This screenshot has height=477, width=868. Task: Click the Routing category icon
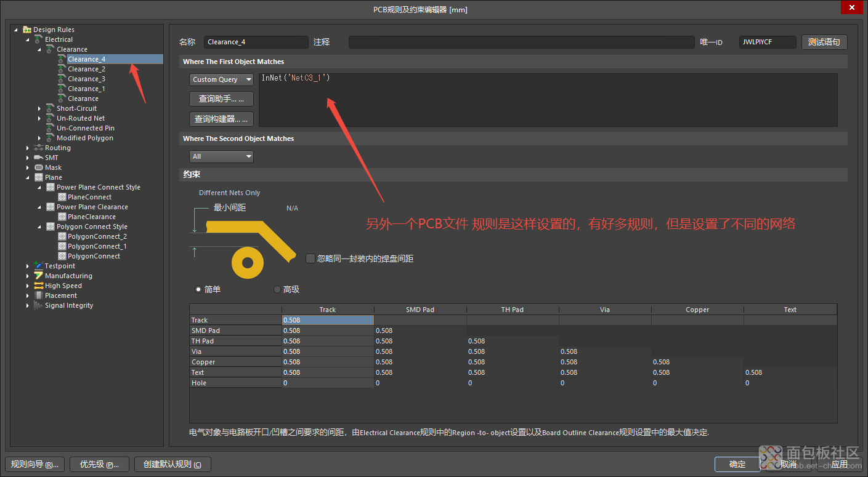point(39,148)
